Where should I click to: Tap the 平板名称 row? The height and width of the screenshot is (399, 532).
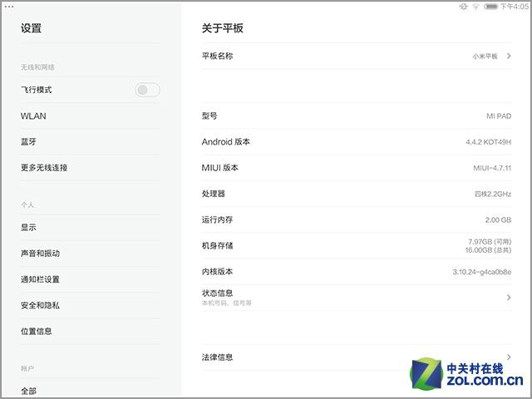coord(357,56)
